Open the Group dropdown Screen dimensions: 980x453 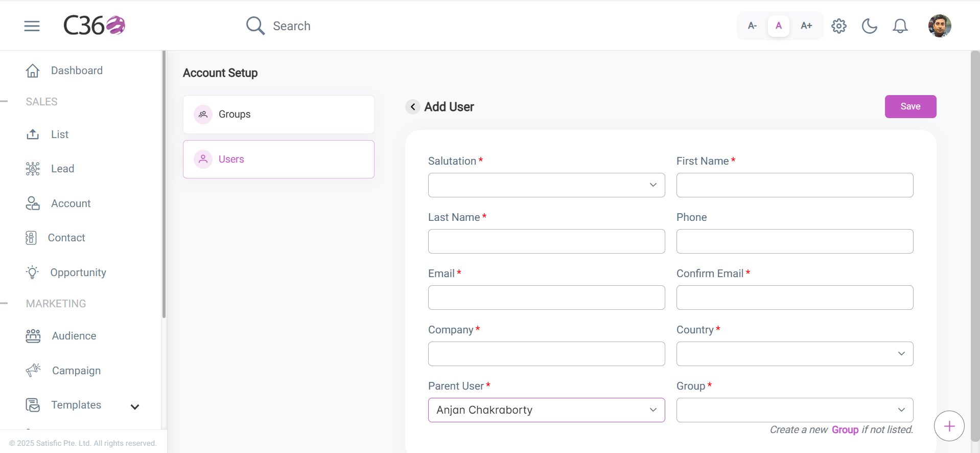pyautogui.click(x=795, y=410)
